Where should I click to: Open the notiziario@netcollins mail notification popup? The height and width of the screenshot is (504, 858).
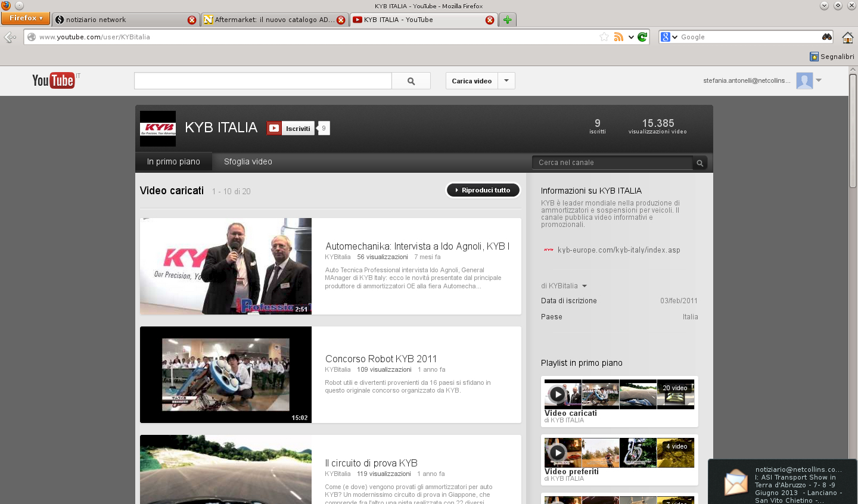click(782, 481)
